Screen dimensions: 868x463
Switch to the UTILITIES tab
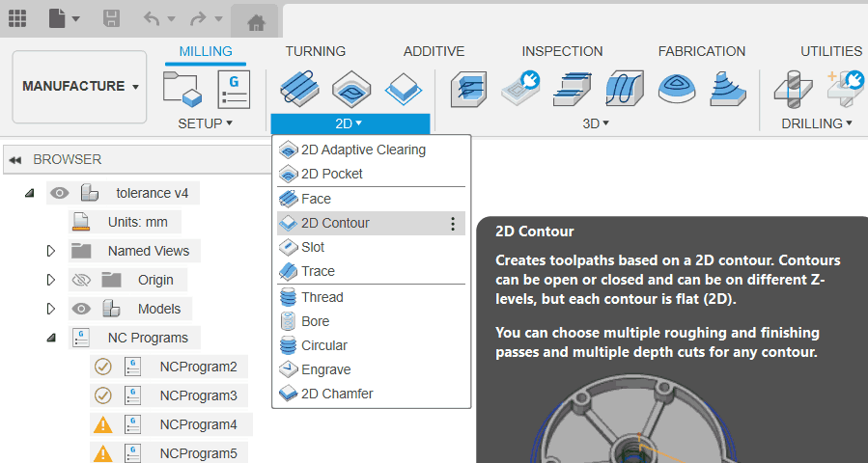[x=831, y=51]
